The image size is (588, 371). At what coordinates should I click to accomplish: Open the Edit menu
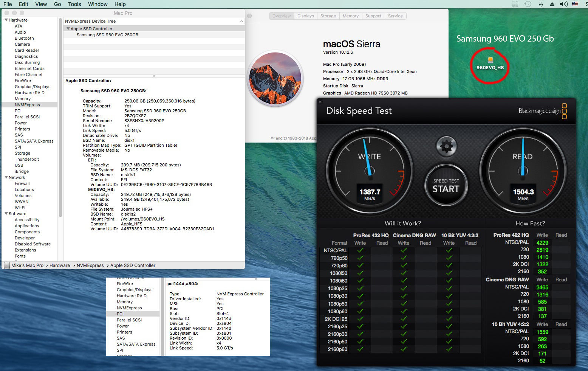pyautogui.click(x=23, y=4)
